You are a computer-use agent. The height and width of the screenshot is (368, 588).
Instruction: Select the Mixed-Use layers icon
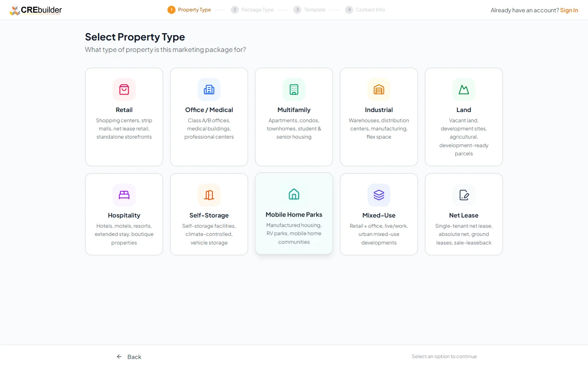coord(379,195)
